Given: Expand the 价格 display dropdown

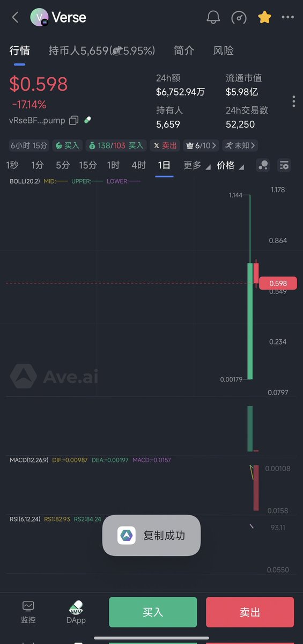Looking at the screenshot, I should (231, 165).
